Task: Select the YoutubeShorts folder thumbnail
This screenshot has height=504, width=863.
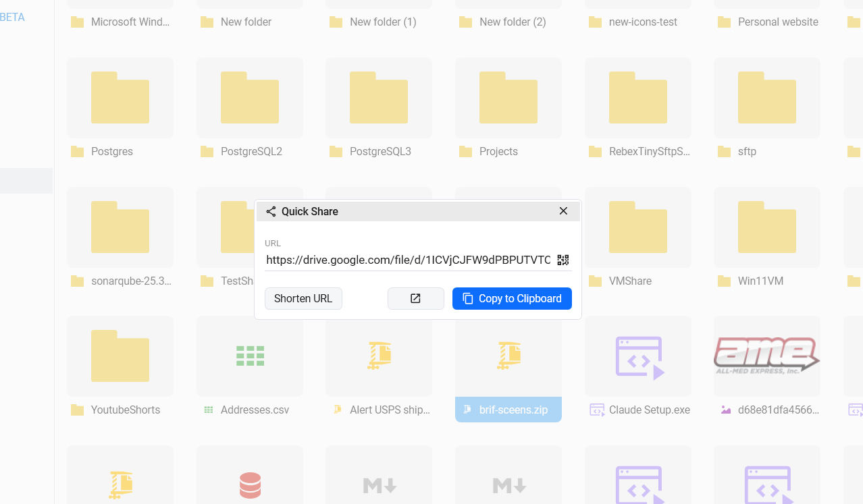Action: tap(120, 356)
